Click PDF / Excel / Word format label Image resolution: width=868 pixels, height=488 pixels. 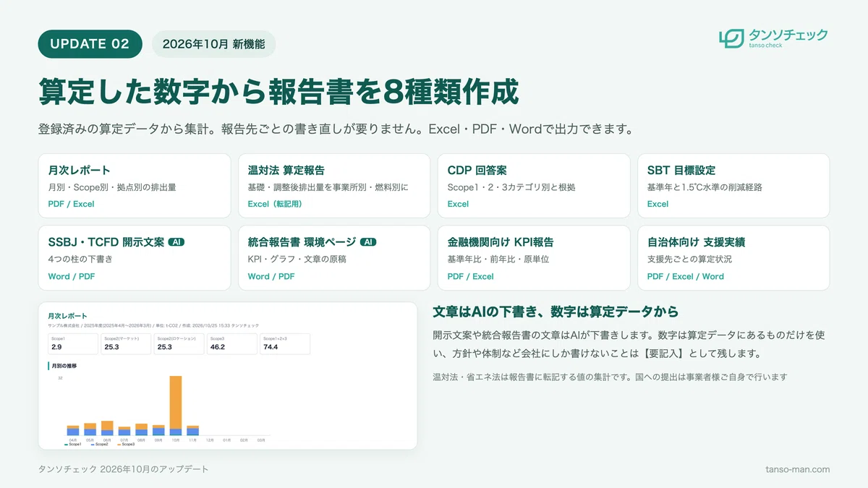click(x=686, y=276)
